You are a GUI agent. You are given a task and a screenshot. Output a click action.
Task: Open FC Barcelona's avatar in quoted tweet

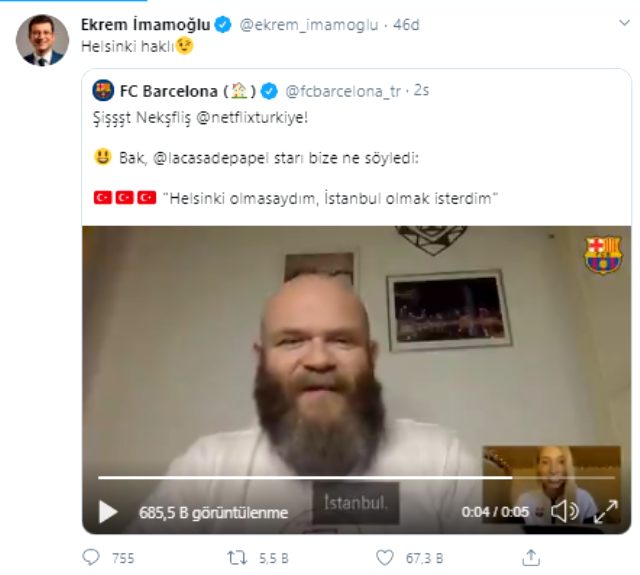pyautogui.click(x=103, y=92)
